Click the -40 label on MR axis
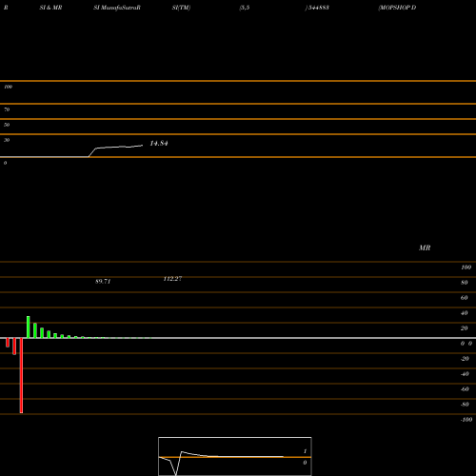 click(465, 374)
